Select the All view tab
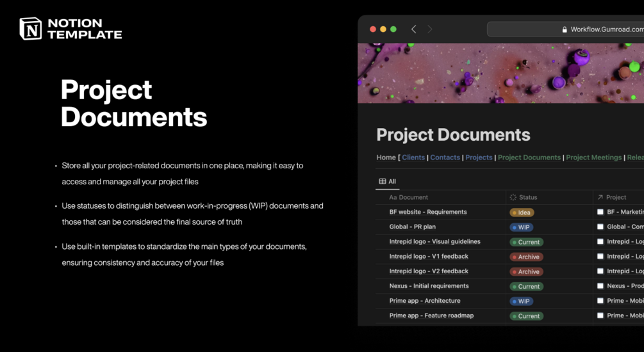644x352 pixels. pos(387,181)
